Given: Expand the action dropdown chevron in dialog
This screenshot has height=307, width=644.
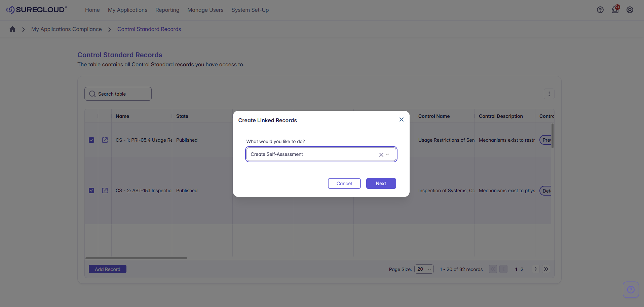Looking at the screenshot, I should pos(388,155).
